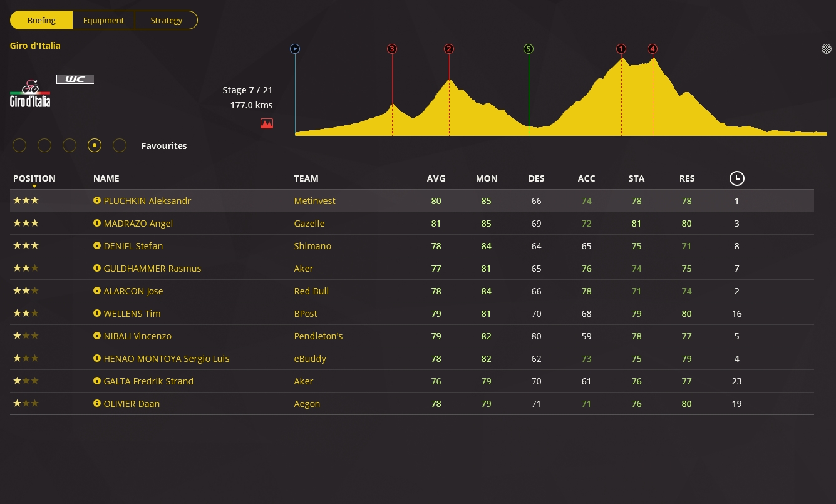Click the Giro d'Italia title text

point(35,46)
